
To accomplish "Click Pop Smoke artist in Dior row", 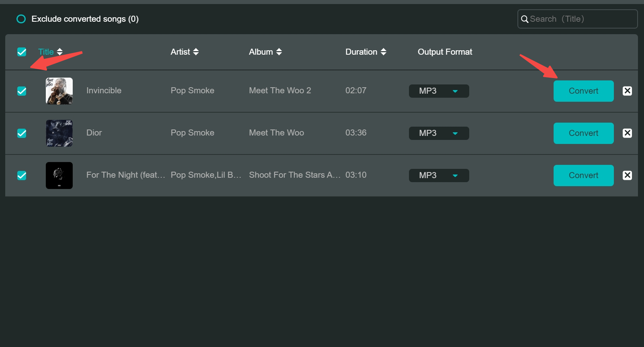I will [x=192, y=133].
